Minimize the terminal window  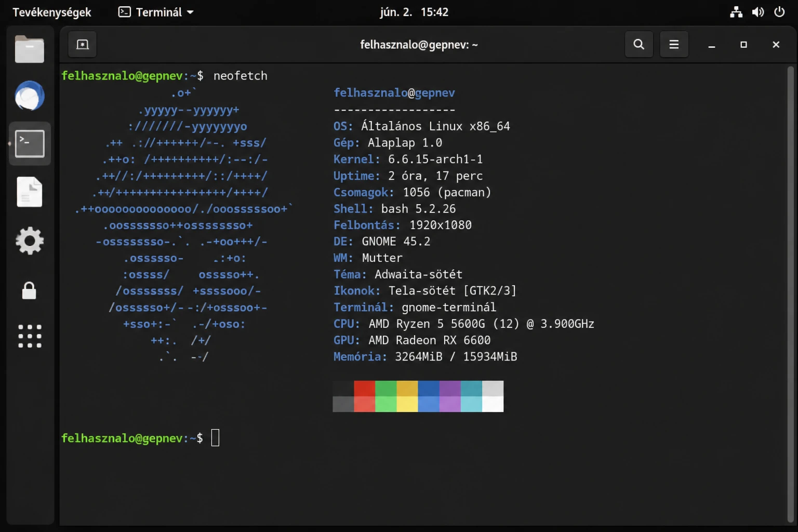(x=712, y=45)
